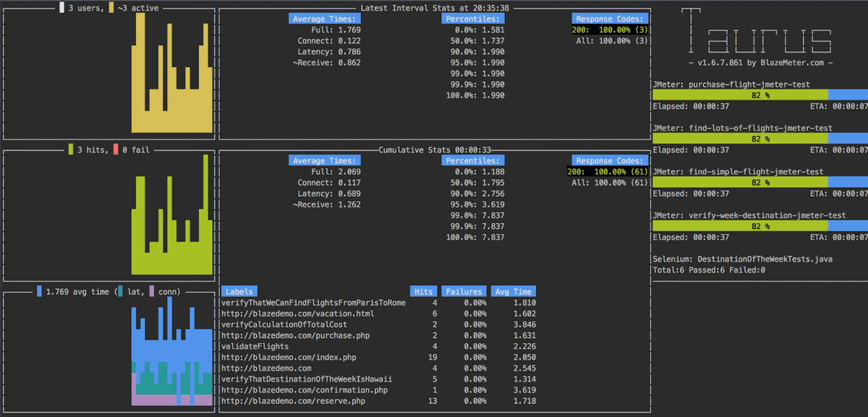The height and width of the screenshot is (417, 868).
Task: Click the white swatch beside '3 users'
Action: (x=61, y=8)
